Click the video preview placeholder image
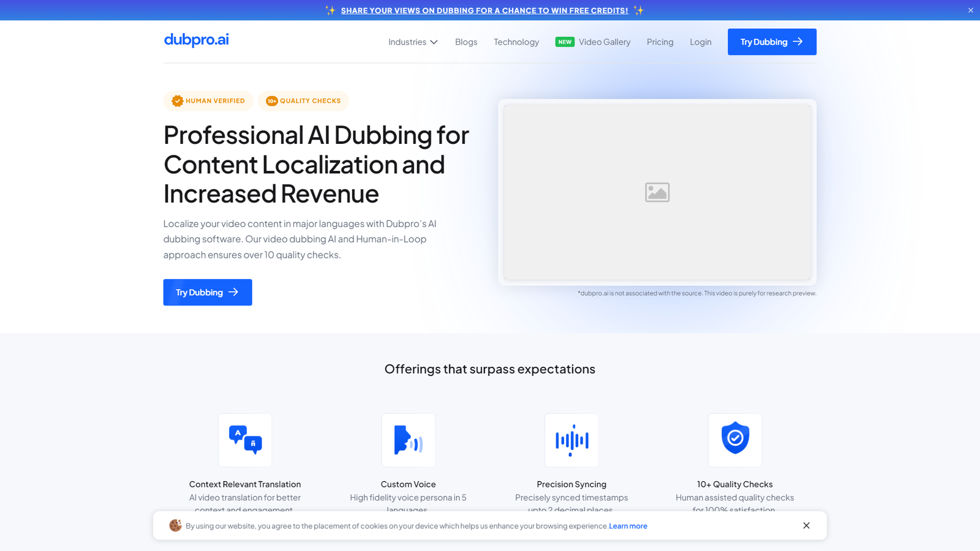The image size is (980, 551). (x=657, y=192)
